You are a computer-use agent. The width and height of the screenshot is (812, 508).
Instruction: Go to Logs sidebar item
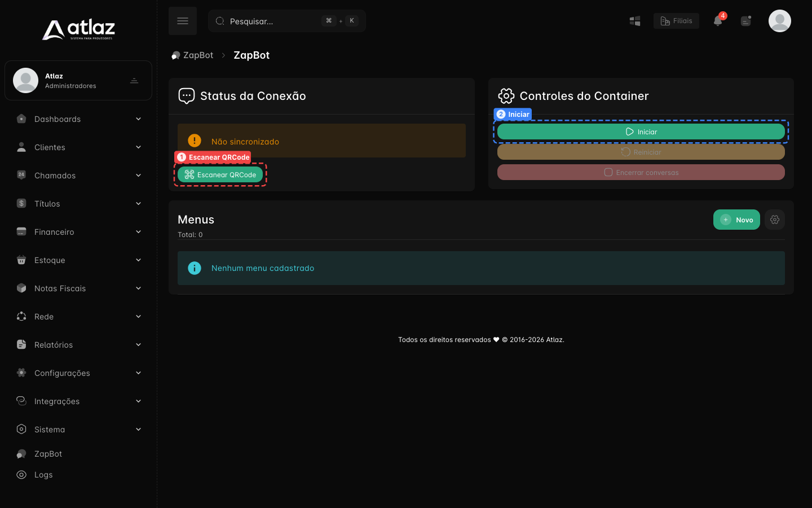click(43, 475)
